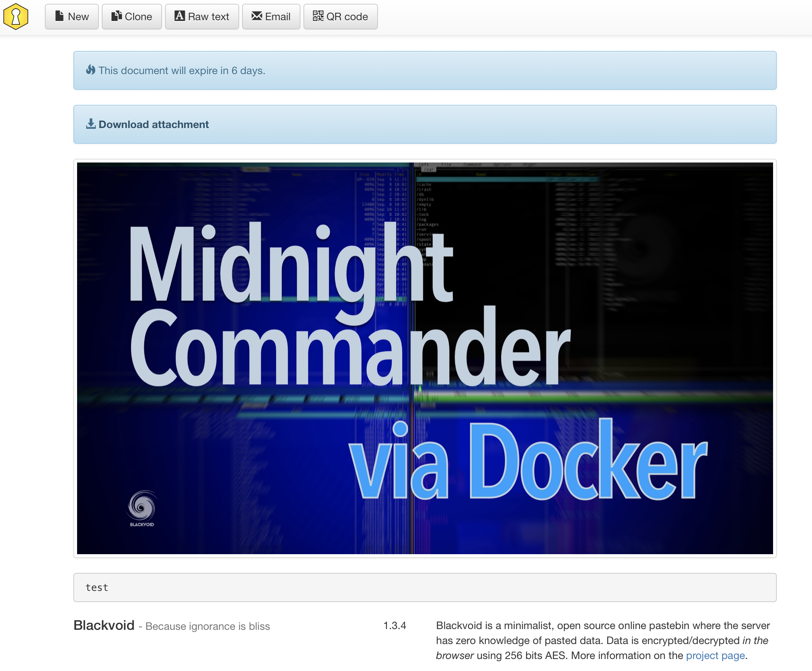Create a new paste with New button
Image resolution: width=812 pixels, height=671 pixels.
[72, 16]
